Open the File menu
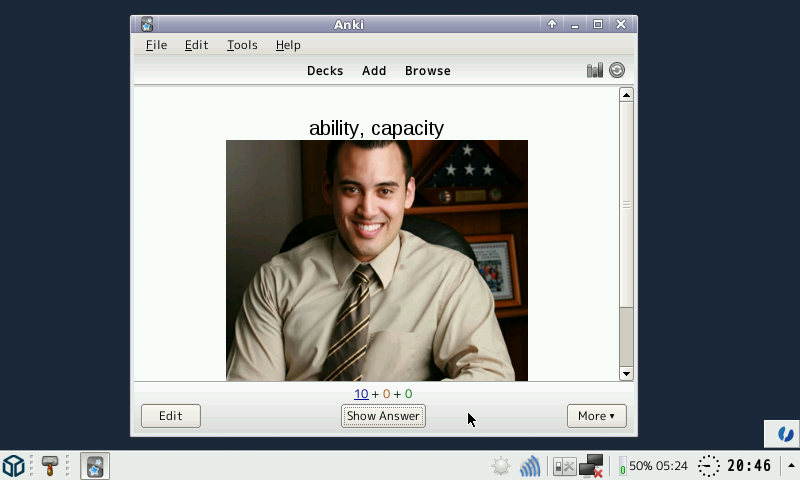Image resolution: width=800 pixels, height=480 pixels. (x=156, y=45)
